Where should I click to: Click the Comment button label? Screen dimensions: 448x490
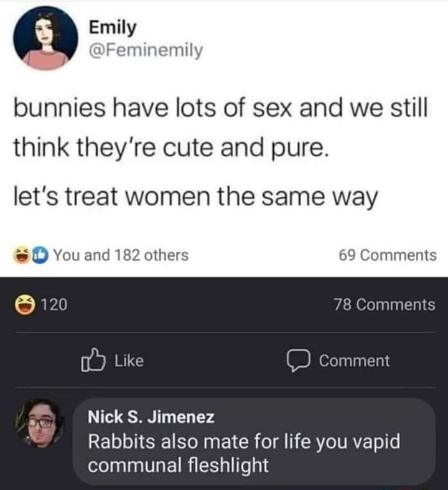click(354, 361)
